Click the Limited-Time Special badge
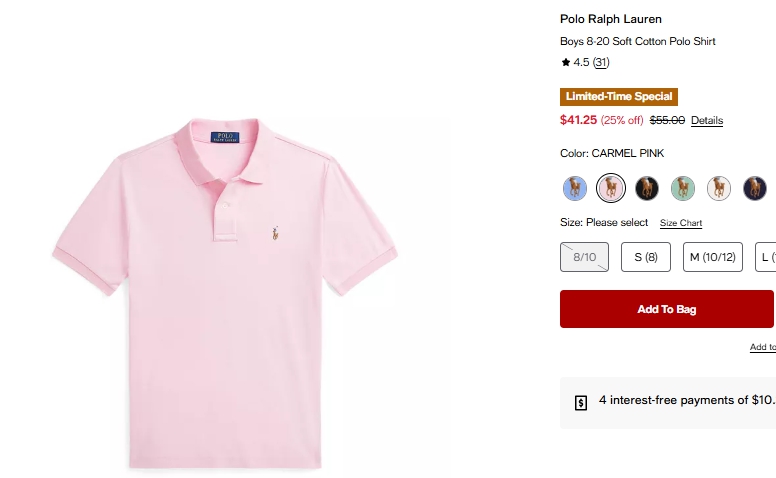 tap(619, 97)
